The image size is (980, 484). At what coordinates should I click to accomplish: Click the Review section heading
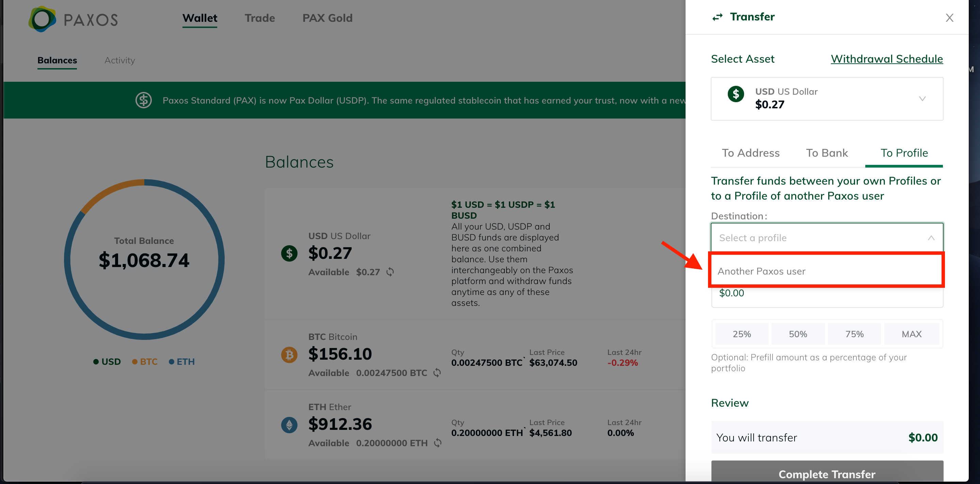[x=730, y=403]
